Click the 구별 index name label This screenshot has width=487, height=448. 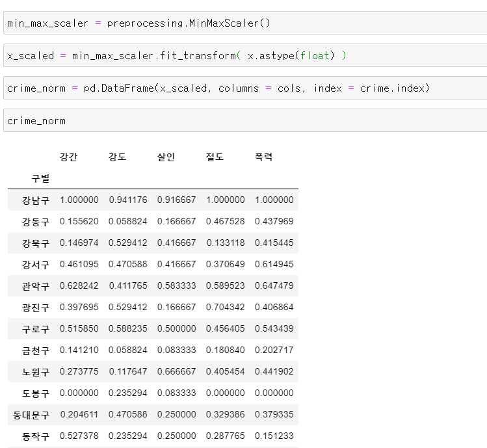(x=40, y=179)
